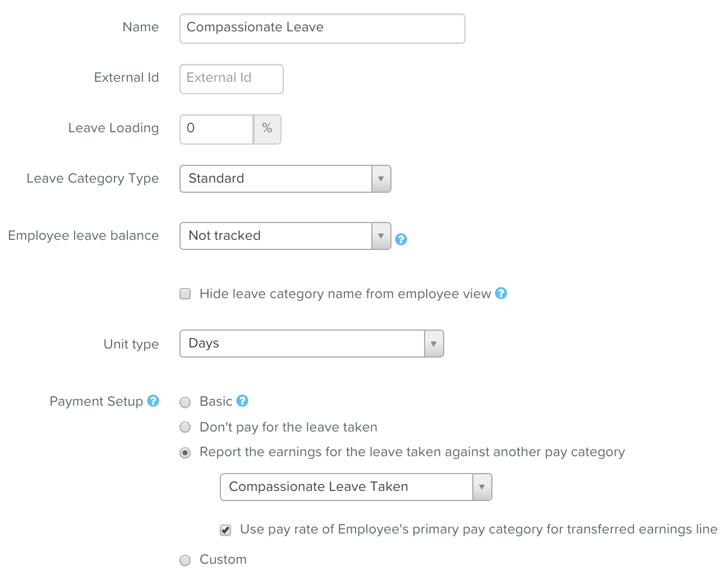
Task: Tick Hide leave category name from employee view
Action: tap(185, 294)
